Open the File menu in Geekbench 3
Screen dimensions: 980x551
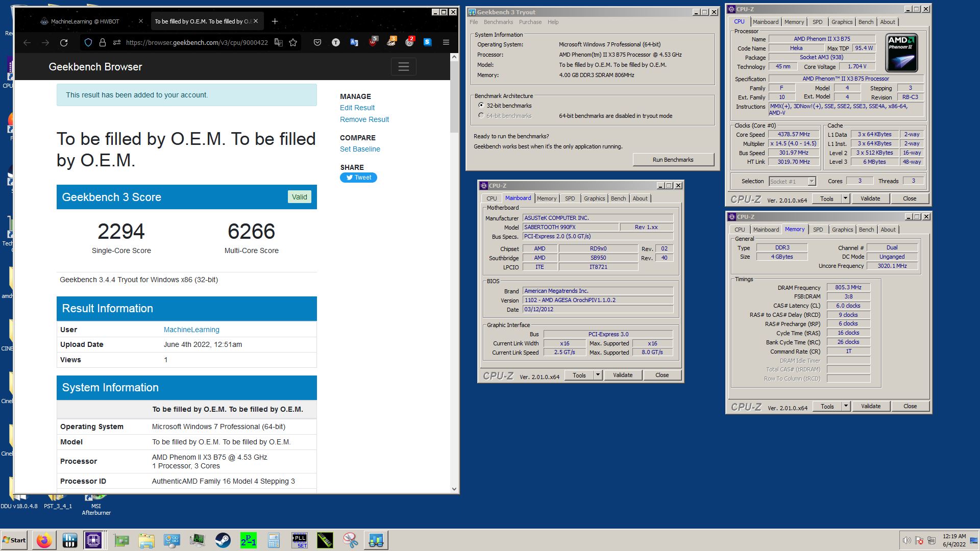coord(474,22)
